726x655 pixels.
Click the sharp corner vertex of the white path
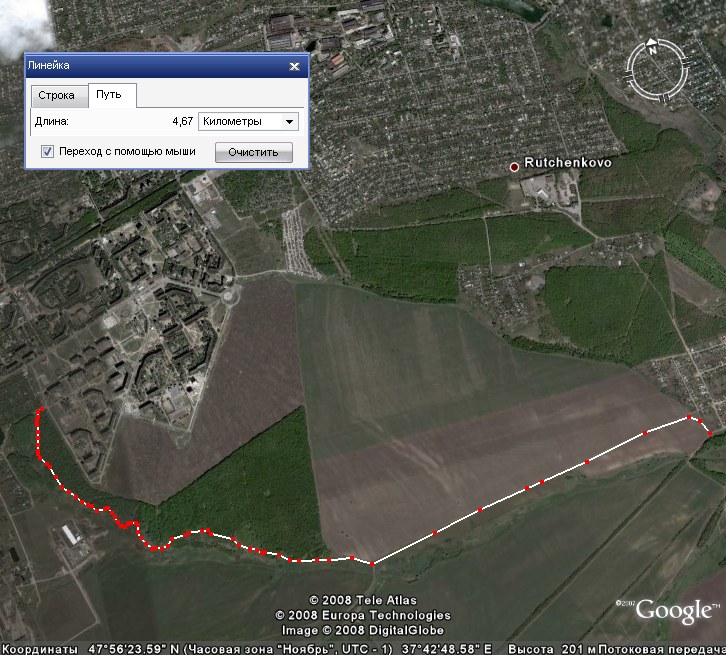[x=372, y=564]
